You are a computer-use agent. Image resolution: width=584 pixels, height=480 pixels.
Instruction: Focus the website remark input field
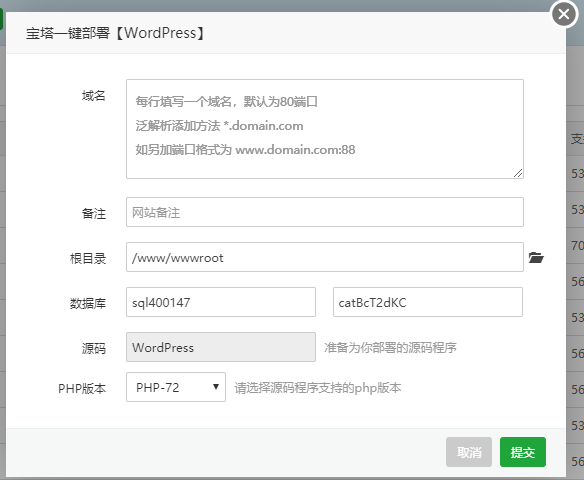click(x=325, y=212)
